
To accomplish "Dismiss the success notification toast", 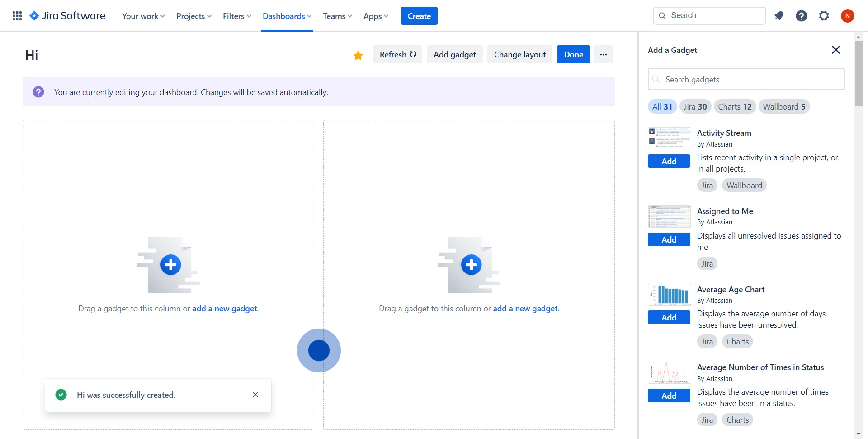I will 255,395.
